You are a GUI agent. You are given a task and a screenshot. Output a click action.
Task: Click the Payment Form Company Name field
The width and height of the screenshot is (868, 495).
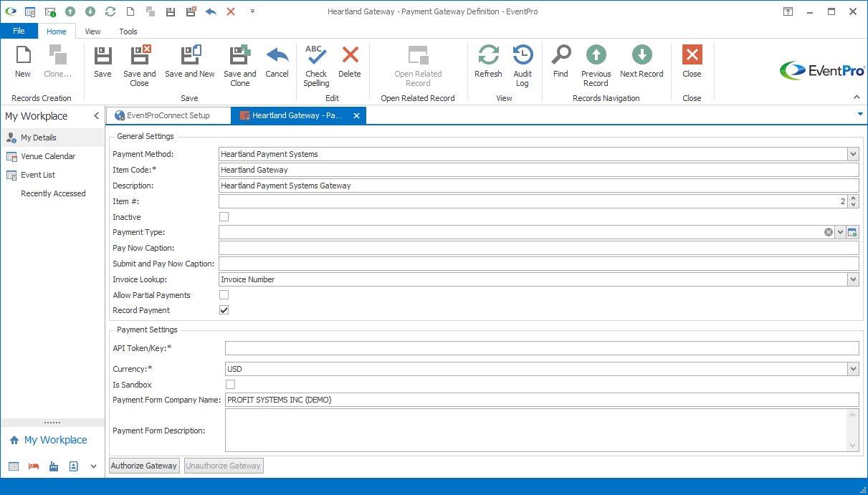pos(542,400)
